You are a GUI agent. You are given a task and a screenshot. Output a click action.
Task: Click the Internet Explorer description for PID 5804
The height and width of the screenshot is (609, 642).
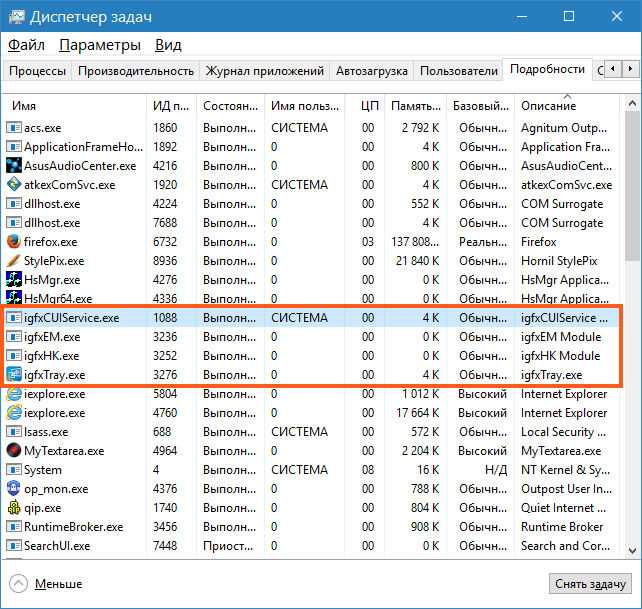pyautogui.click(x=564, y=394)
